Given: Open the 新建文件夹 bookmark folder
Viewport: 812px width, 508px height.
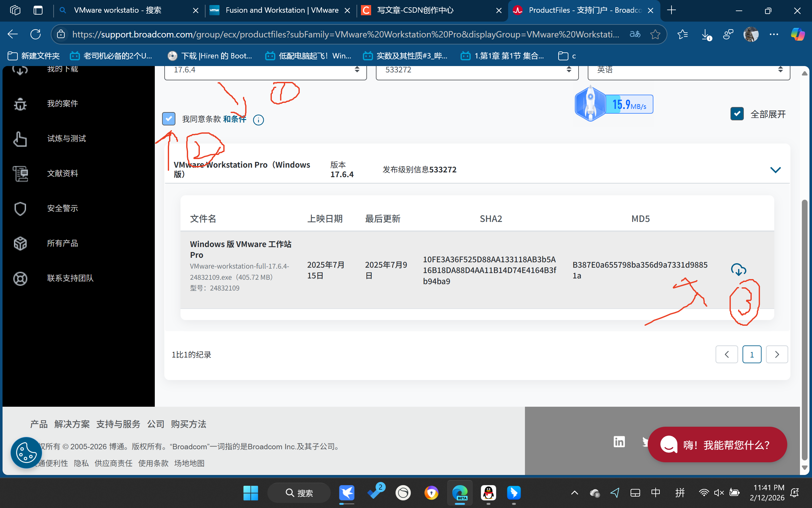Looking at the screenshot, I should [x=34, y=56].
